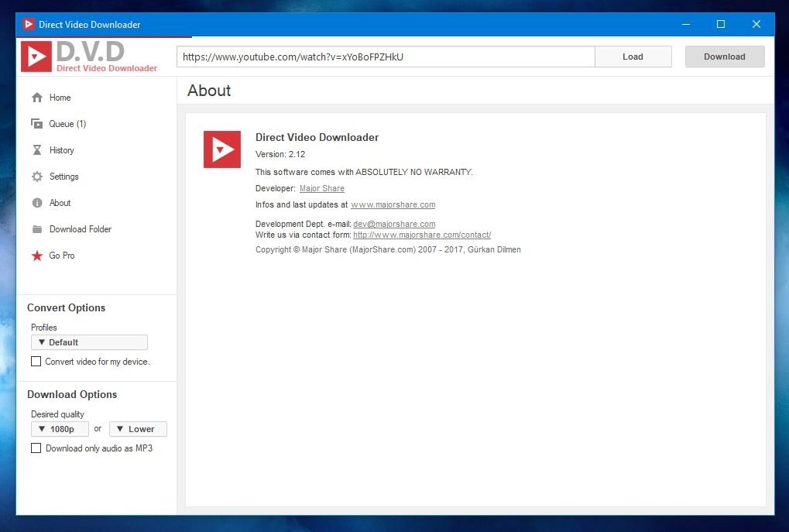Image resolution: width=789 pixels, height=532 pixels.
Task: Click the large red play logo in About panel
Action: pyautogui.click(x=222, y=149)
